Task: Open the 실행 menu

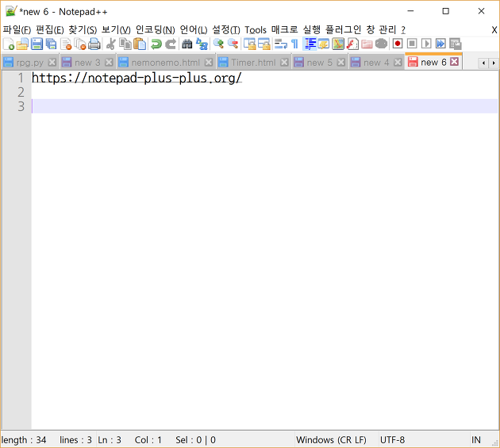Action: tap(312, 30)
